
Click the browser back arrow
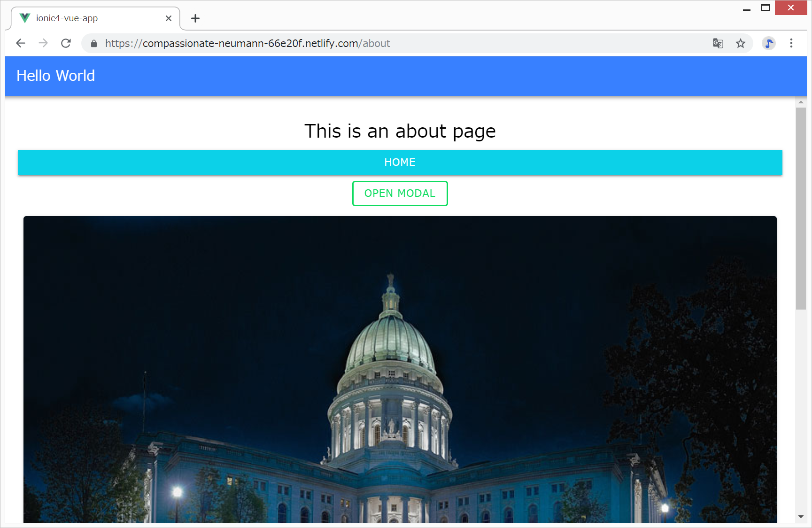(x=21, y=43)
